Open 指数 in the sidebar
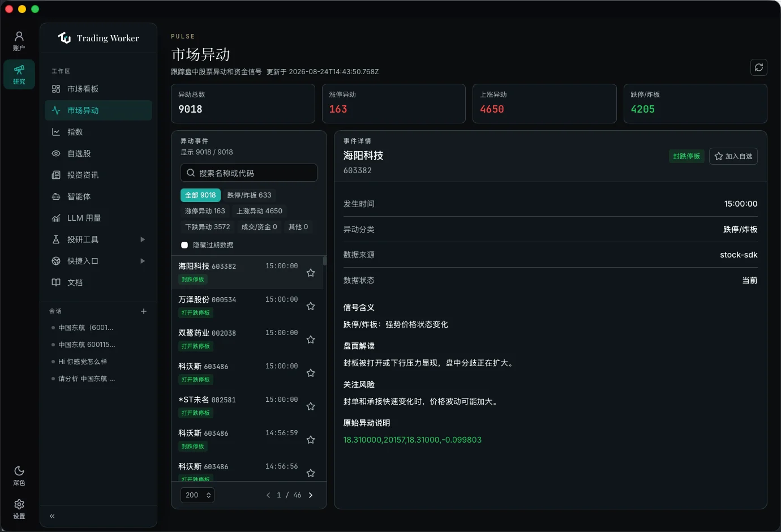Image resolution: width=781 pixels, height=532 pixels. [x=98, y=132]
